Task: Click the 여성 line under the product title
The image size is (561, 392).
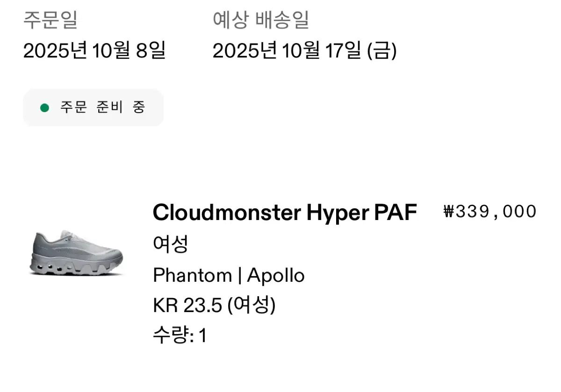Action: point(170,244)
